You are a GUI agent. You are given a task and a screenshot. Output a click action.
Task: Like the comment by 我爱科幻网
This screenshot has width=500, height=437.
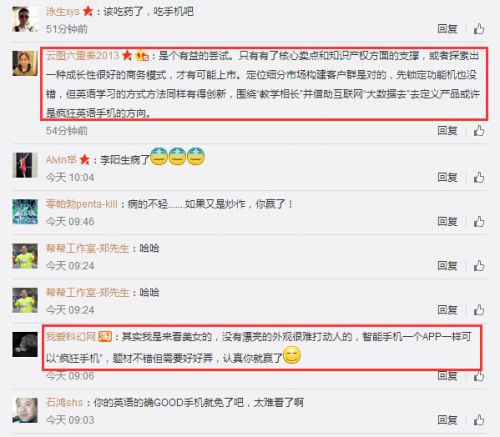[479, 376]
